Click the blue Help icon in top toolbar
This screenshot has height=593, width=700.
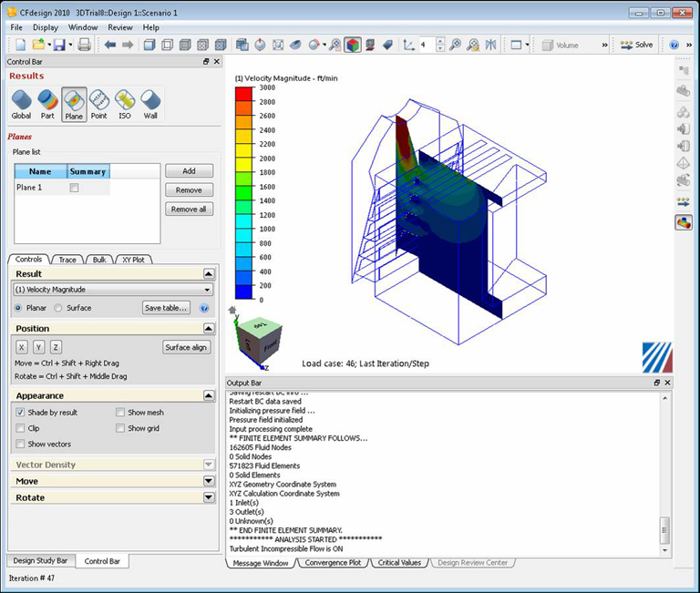click(x=674, y=45)
